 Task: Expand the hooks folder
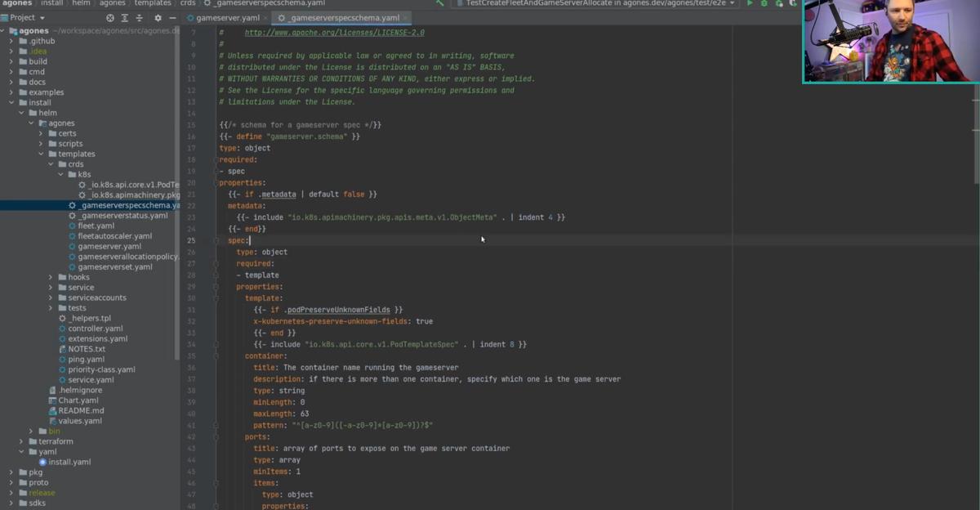point(51,277)
